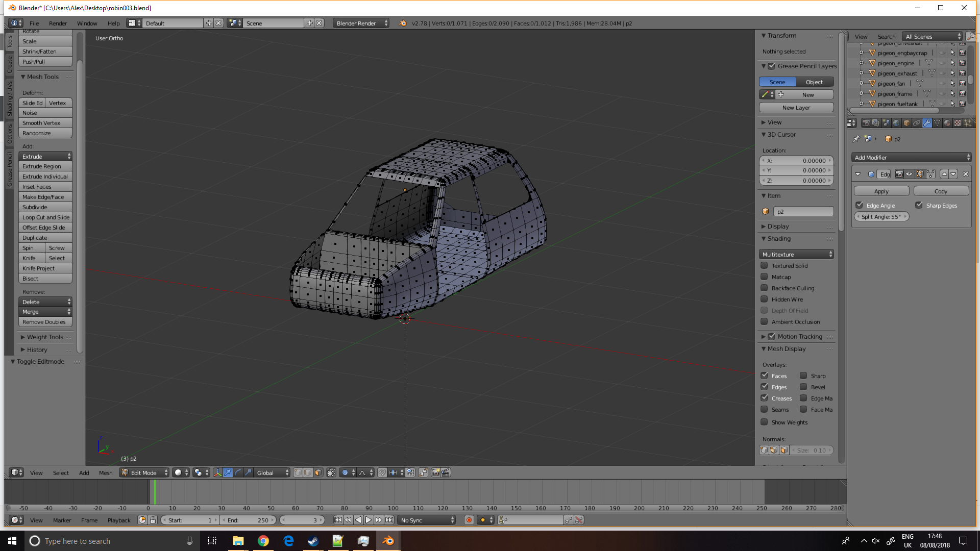Click the Remove Doubles button

click(x=44, y=322)
